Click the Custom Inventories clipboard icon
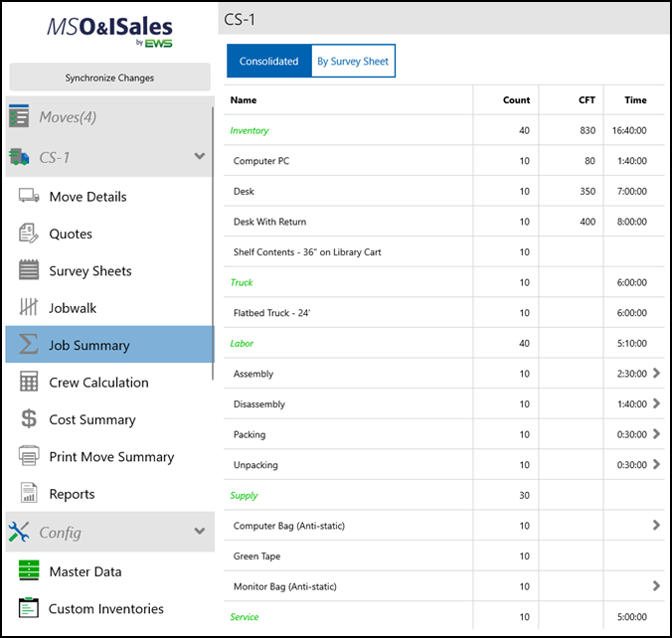 [x=29, y=608]
